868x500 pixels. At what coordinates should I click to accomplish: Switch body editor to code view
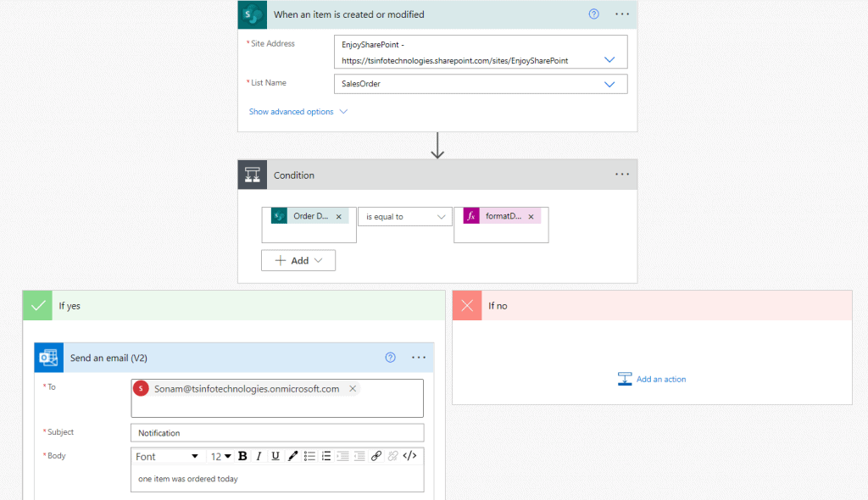pos(409,456)
